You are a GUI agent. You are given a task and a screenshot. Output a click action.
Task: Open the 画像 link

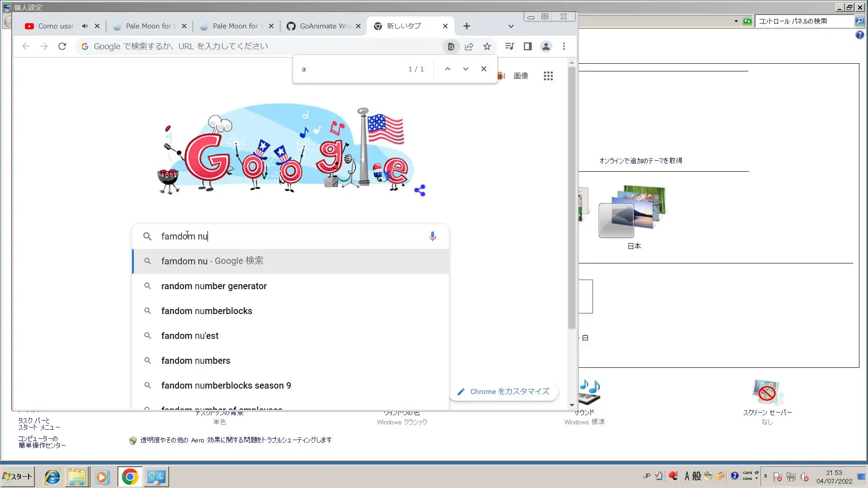pyautogui.click(x=521, y=76)
